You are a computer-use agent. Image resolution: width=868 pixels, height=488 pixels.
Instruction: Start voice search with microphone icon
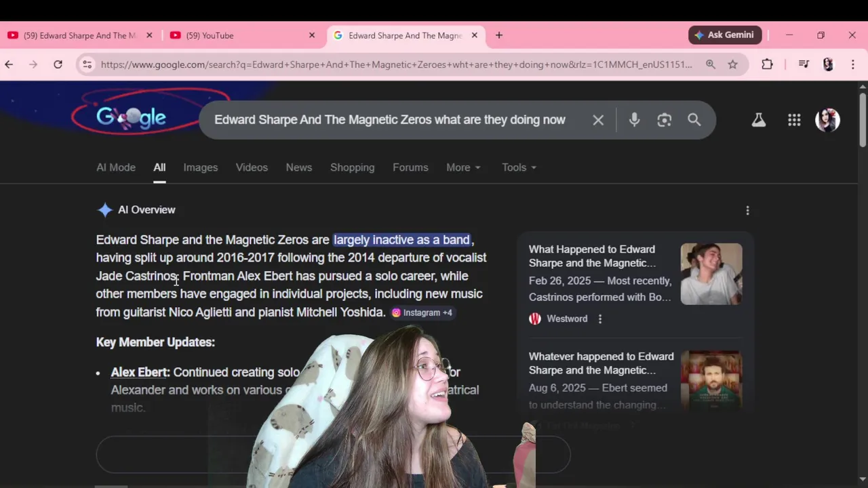tap(634, 120)
